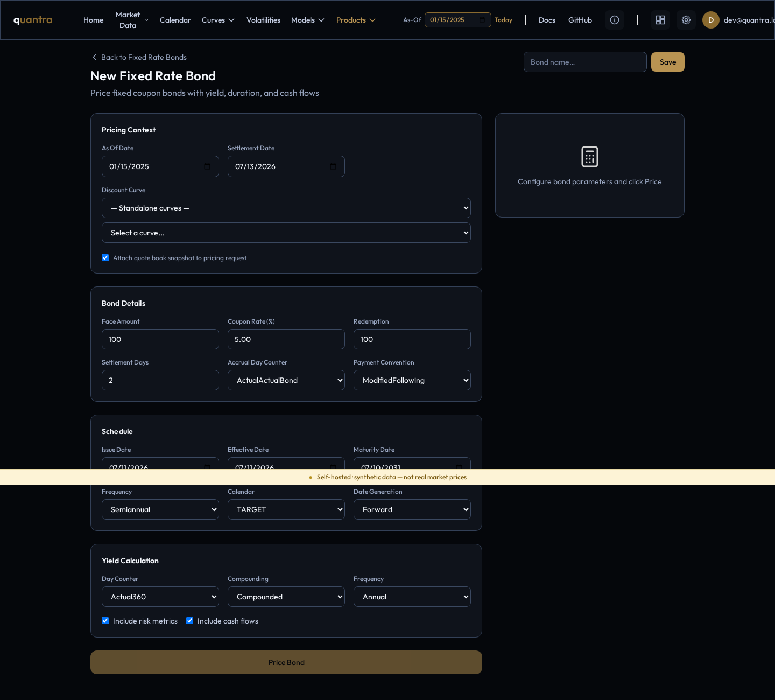Open Volatilities nav item
Viewport: 775px width, 700px height.
point(263,20)
